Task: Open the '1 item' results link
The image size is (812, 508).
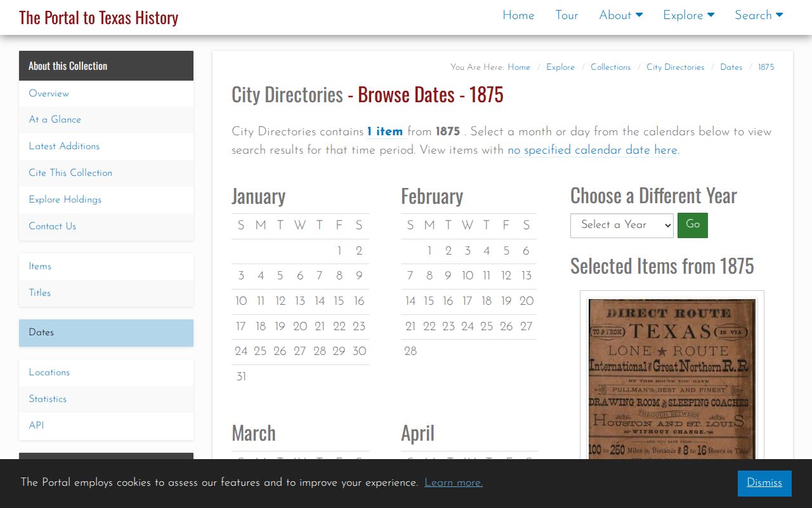Action: coord(385,131)
